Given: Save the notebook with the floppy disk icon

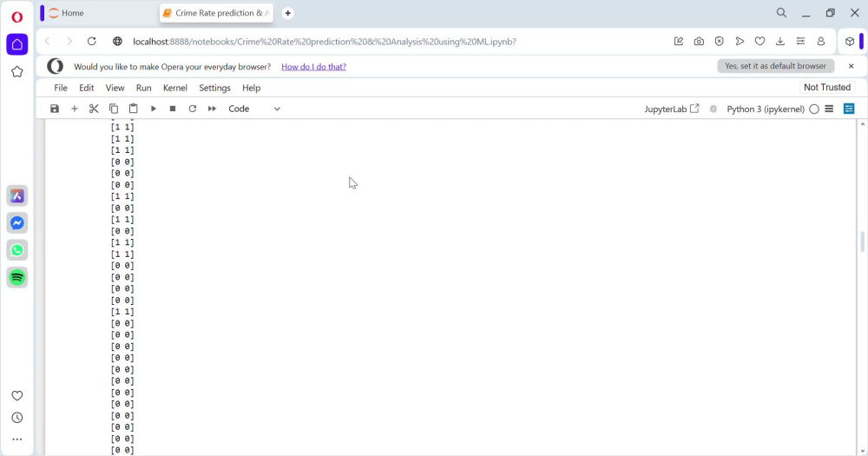Looking at the screenshot, I should pyautogui.click(x=54, y=109).
